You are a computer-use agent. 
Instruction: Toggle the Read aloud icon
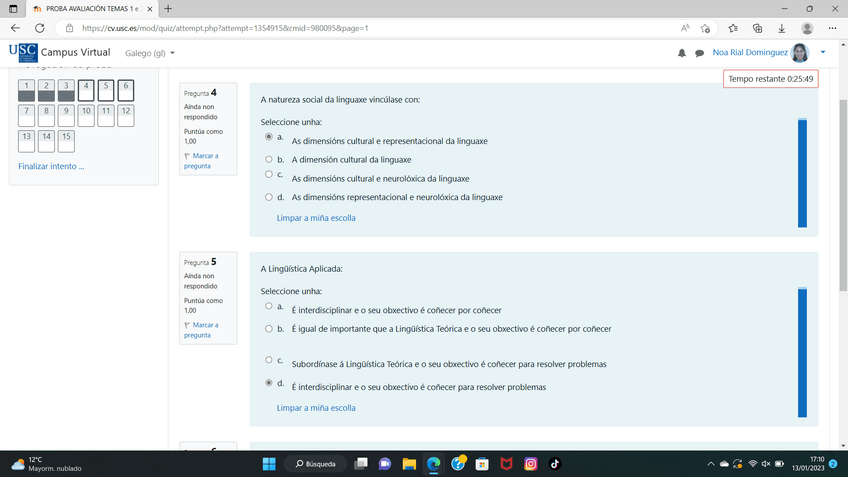(685, 28)
